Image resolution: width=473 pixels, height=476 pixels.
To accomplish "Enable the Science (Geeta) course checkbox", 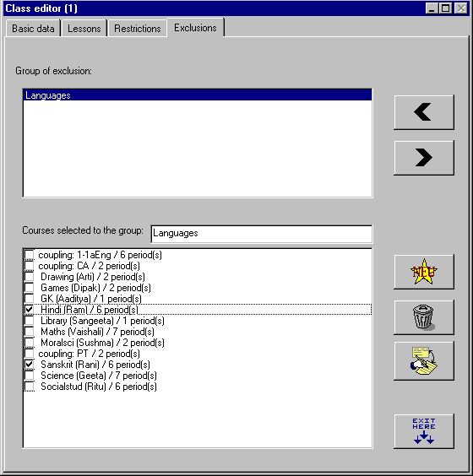I will [30, 376].
